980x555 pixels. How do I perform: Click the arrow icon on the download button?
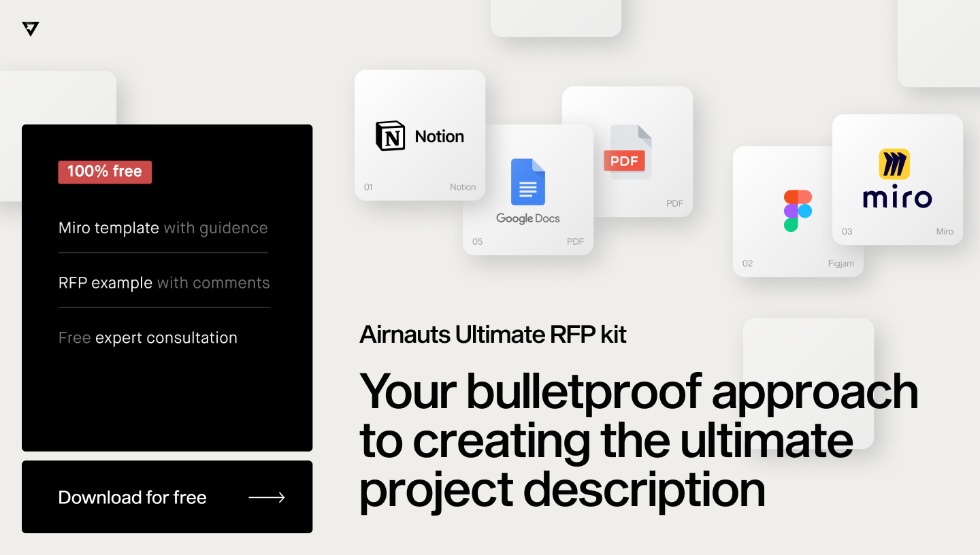pyautogui.click(x=267, y=497)
